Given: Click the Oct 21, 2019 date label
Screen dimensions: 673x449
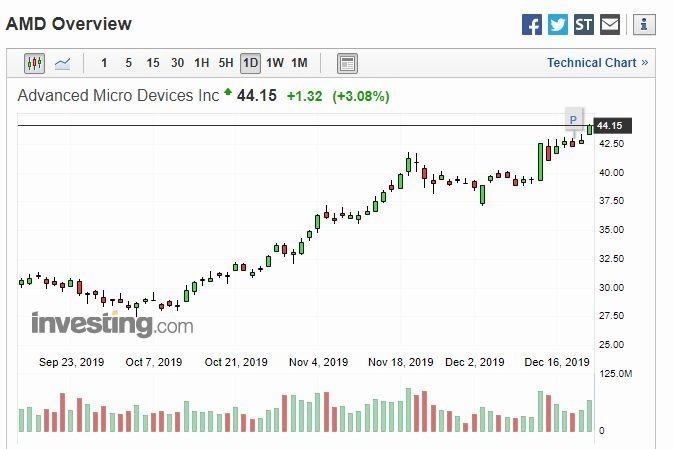Looking at the screenshot, I should (x=236, y=362).
